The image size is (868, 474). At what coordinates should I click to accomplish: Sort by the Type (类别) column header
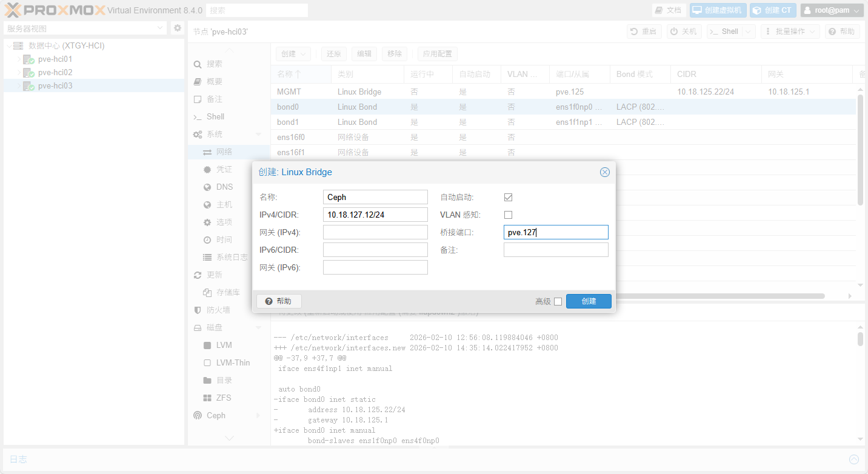[x=367, y=74]
